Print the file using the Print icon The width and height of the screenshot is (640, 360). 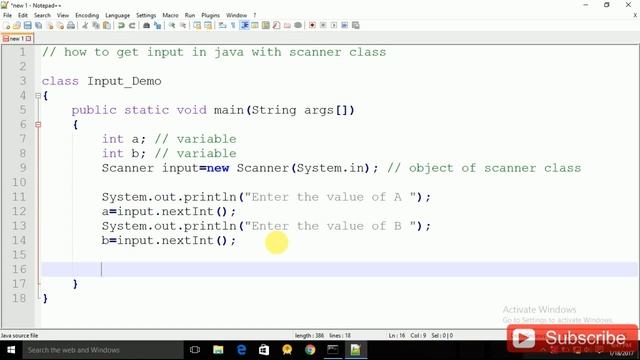pos(71,25)
